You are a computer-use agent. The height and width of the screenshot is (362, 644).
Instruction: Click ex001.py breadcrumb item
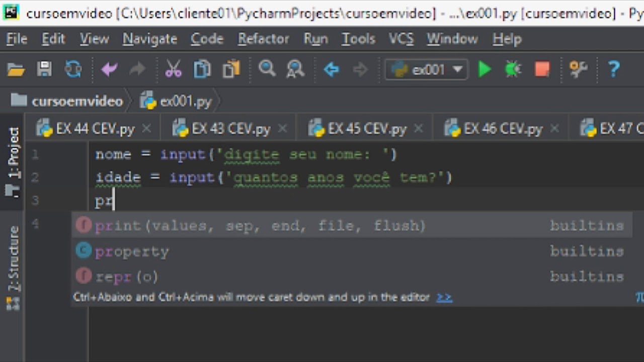[x=176, y=101]
